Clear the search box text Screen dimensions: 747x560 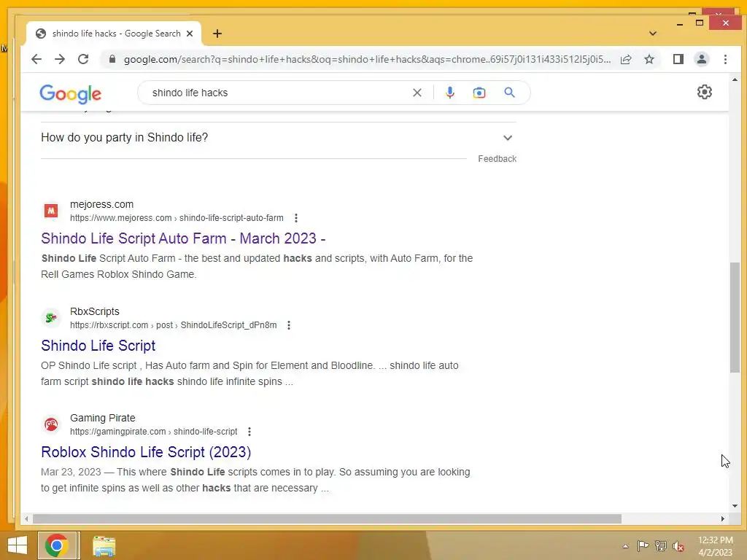pyautogui.click(x=417, y=93)
